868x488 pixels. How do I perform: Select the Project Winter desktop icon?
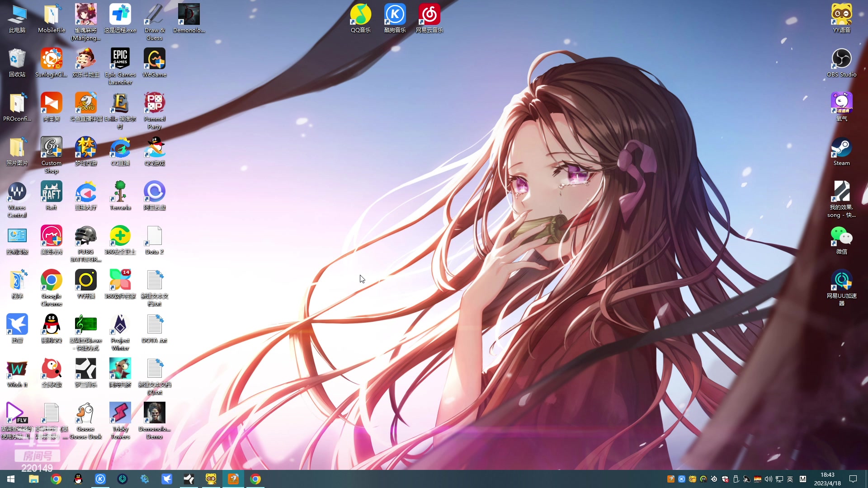(120, 332)
